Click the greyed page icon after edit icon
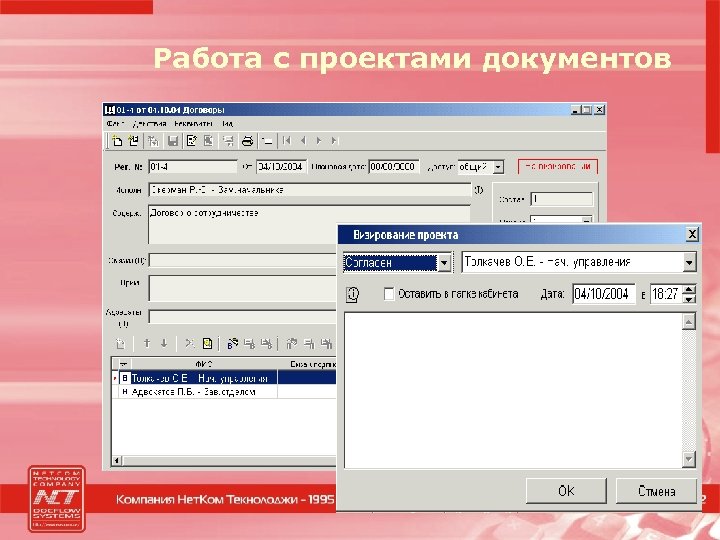Screen dimensions: 720x540 (208, 141)
